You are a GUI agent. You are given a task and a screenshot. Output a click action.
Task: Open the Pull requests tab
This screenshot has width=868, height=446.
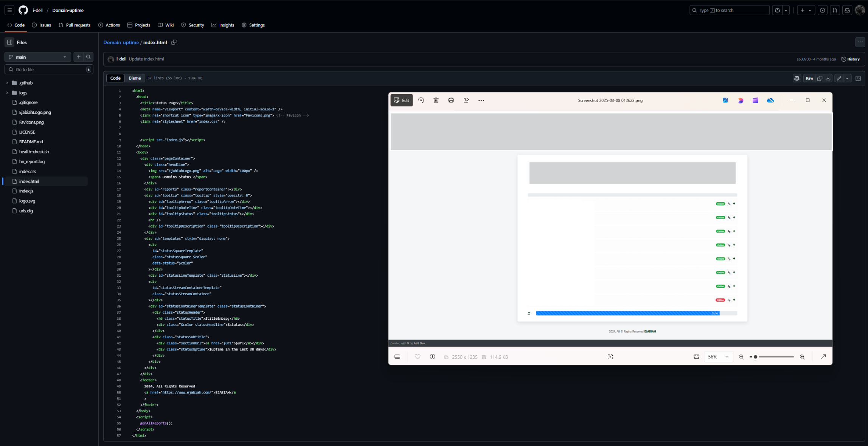tap(74, 25)
